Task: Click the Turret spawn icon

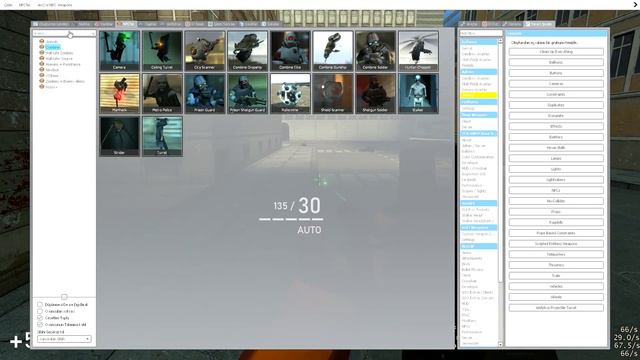Action: [162, 136]
